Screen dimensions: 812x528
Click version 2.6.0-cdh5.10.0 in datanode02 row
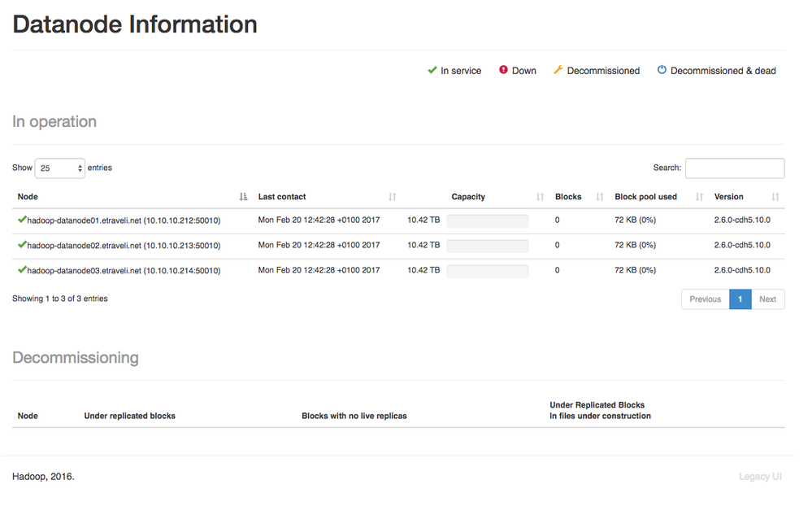coord(742,245)
